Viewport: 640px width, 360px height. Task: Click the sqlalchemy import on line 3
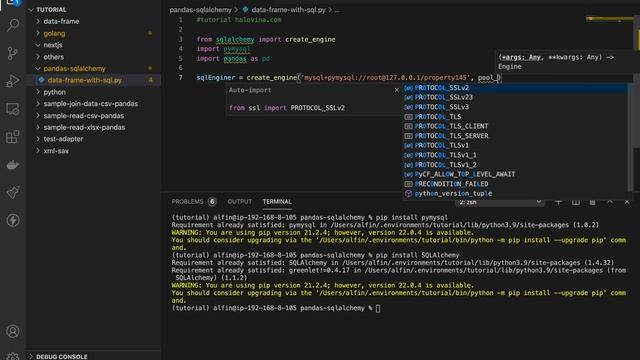tap(235, 39)
